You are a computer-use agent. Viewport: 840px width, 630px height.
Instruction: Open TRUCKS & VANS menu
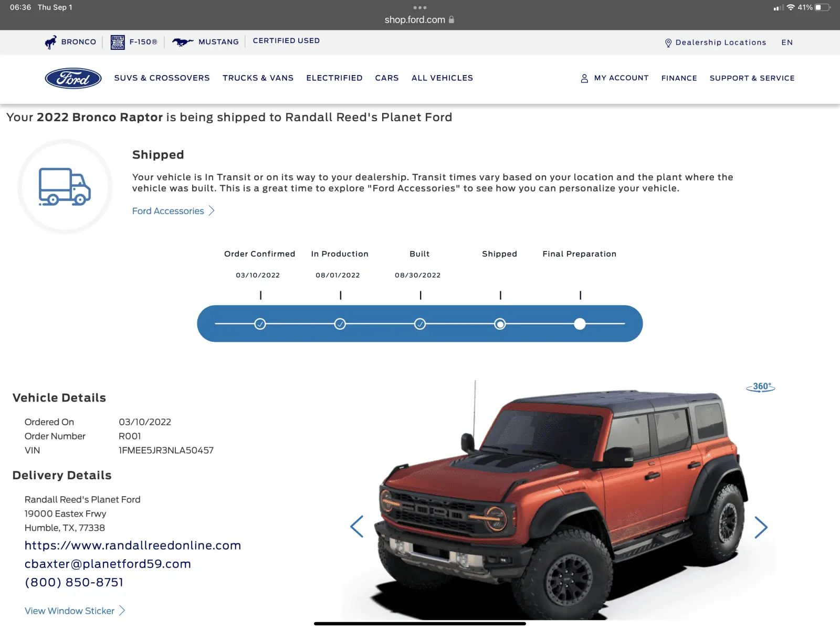click(x=258, y=78)
